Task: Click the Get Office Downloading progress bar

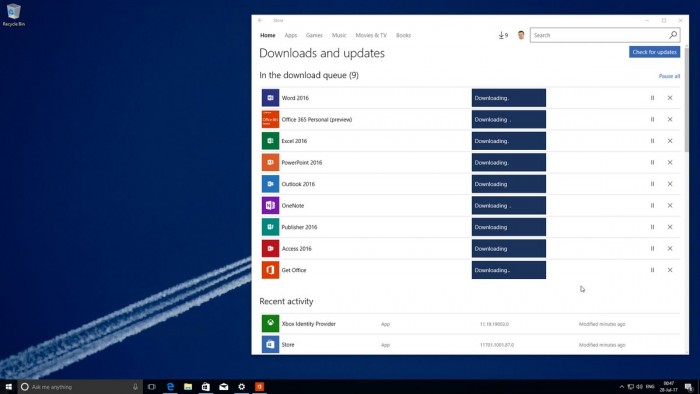Action: coord(508,270)
